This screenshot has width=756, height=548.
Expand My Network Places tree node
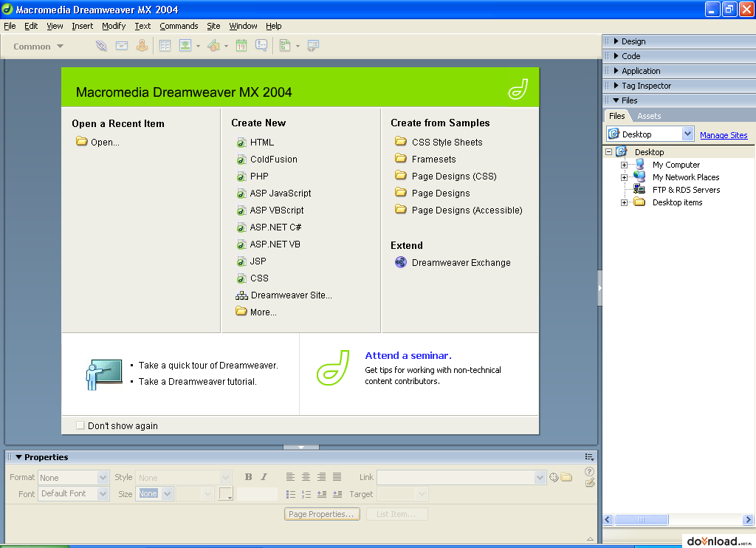624,177
